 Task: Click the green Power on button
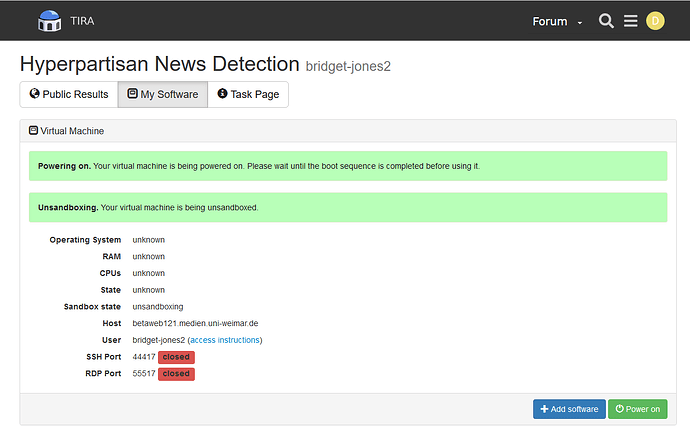pyautogui.click(x=638, y=409)
